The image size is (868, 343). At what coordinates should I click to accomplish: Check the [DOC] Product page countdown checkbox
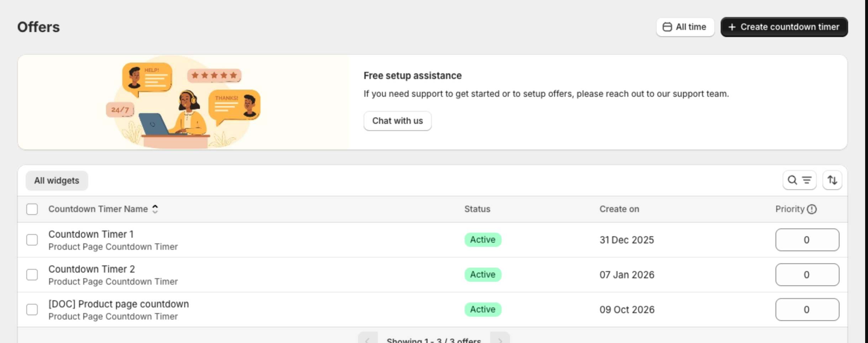(32, 310)
